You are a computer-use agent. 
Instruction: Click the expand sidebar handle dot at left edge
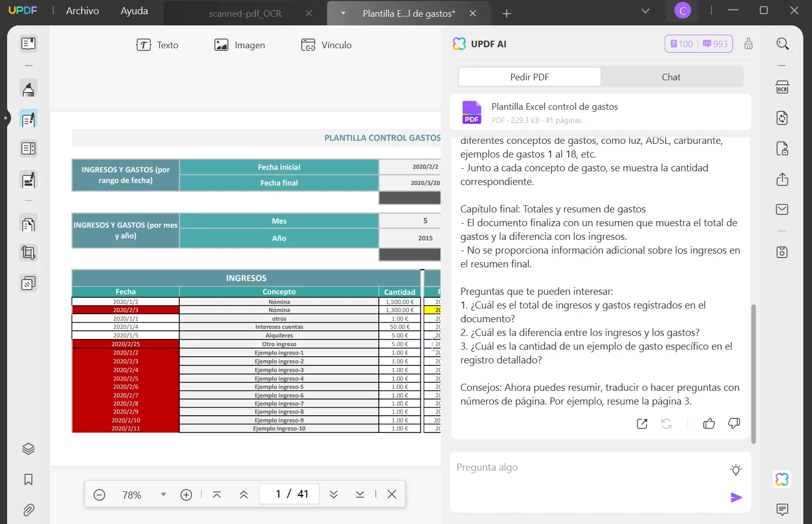(x=6, y=118)
